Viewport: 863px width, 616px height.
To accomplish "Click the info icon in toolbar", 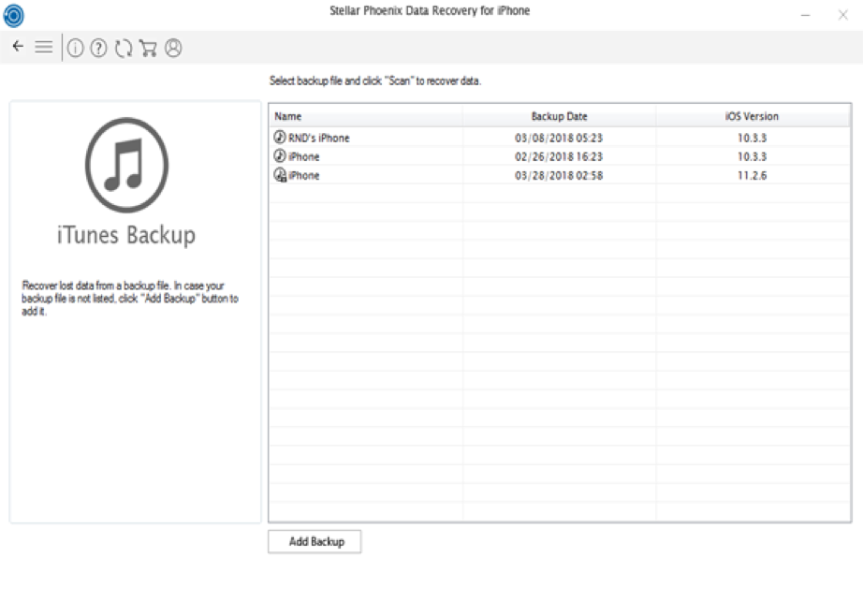I will click(x=76, y=49).
